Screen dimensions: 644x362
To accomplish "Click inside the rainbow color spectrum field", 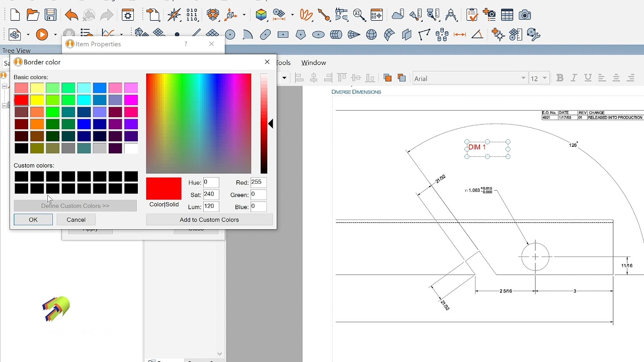I will point(199,124).
